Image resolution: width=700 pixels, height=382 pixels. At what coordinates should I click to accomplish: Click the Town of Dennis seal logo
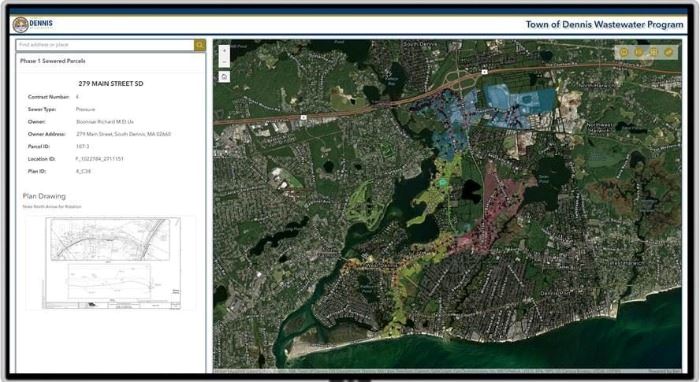coord(20,25)
